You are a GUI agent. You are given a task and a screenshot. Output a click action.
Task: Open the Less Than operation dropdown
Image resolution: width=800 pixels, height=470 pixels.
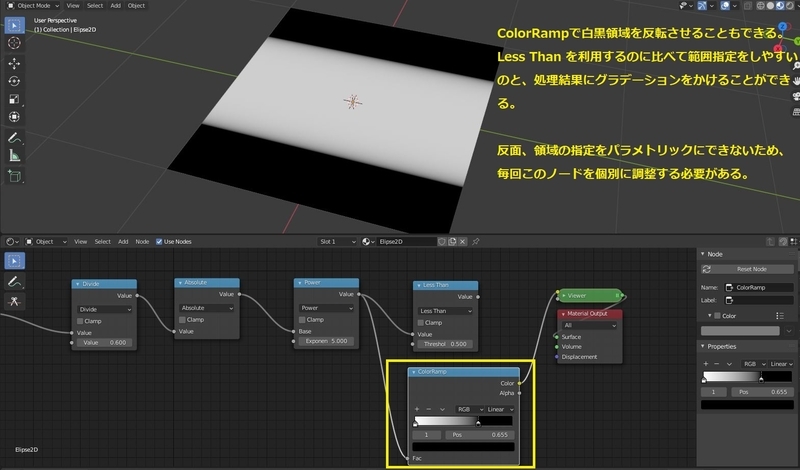[445, 311]
